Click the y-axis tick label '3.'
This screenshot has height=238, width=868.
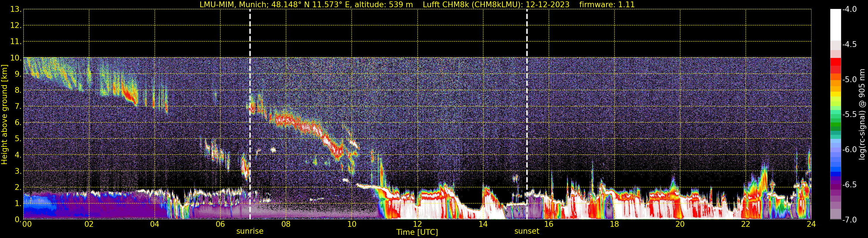coord(18,171)
